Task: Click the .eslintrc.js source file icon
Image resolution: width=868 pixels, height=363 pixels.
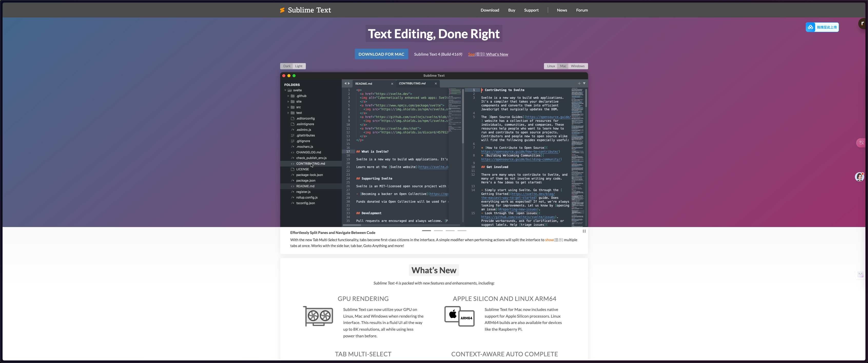Action: pyautogui.click(x=292, y=130)
